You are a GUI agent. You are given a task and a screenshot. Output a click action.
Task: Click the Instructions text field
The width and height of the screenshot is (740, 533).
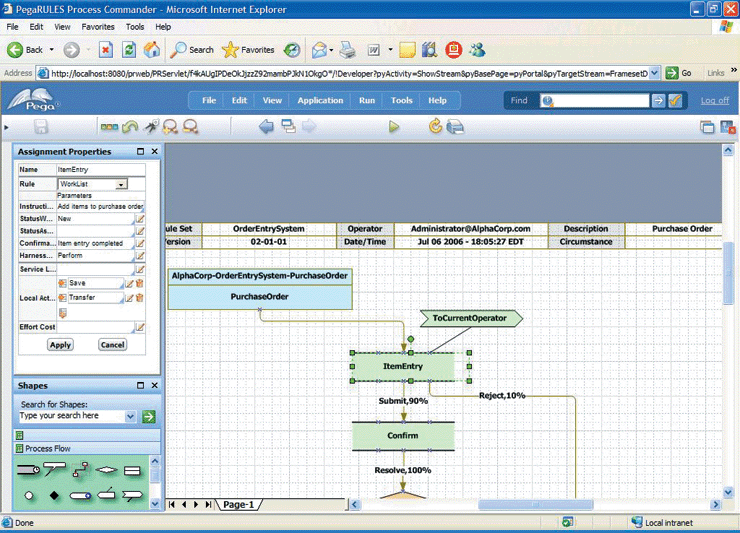pos(100,206)
